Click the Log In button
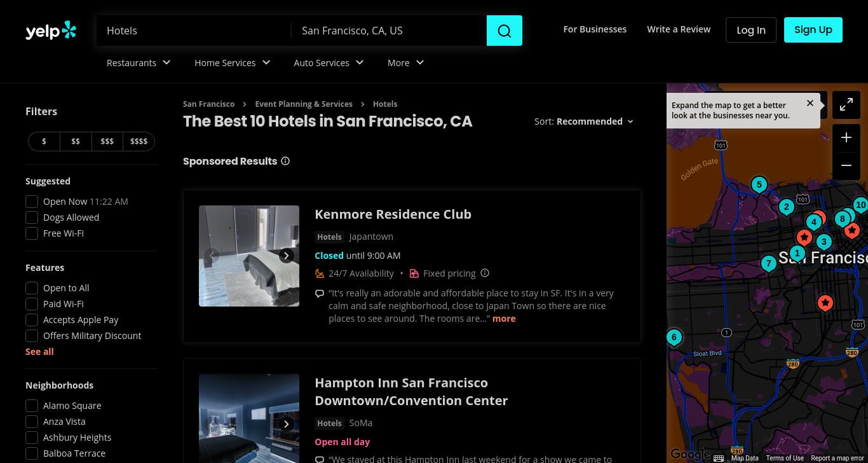 pyautogui.click(x=751, y=30)
